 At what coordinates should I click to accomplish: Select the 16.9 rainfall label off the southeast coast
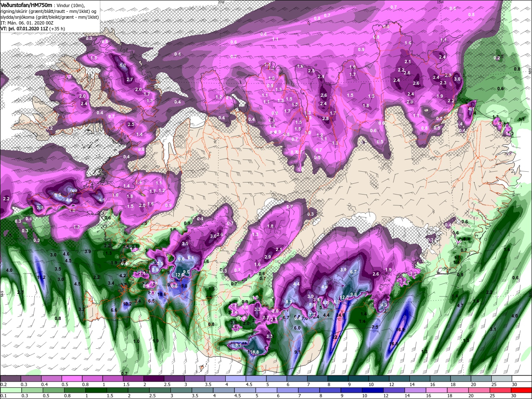[x=400, y=330]
